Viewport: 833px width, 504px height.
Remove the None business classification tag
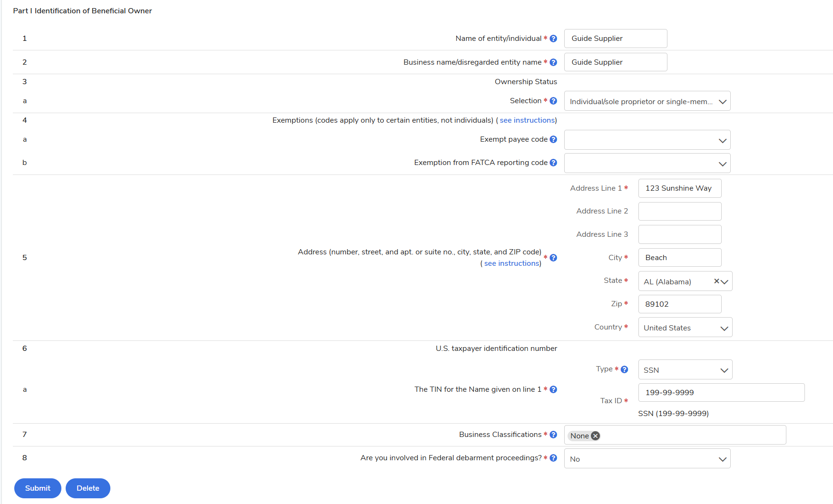(595, 436)
